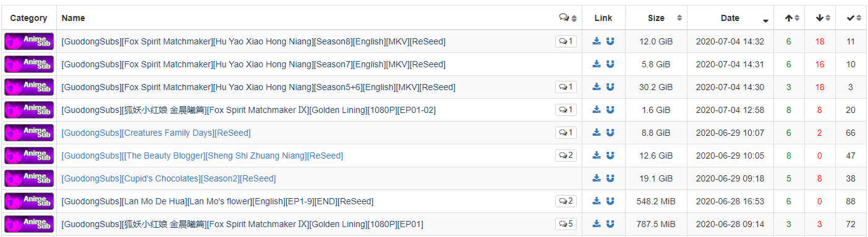Sort by completed downloads checkmark column
The width and height of the screenshot is (868, 237).
pos(851,18)
